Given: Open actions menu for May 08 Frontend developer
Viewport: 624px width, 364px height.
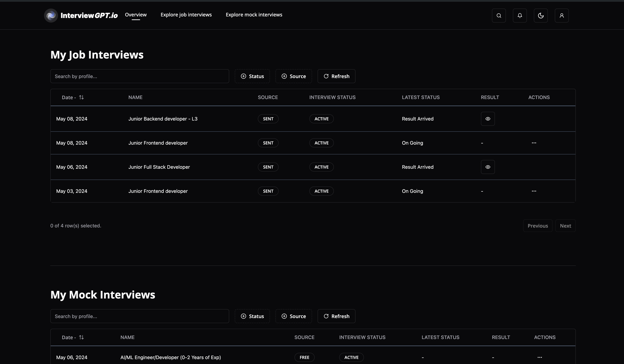Looking at the screenshot, I should (534, 143).
